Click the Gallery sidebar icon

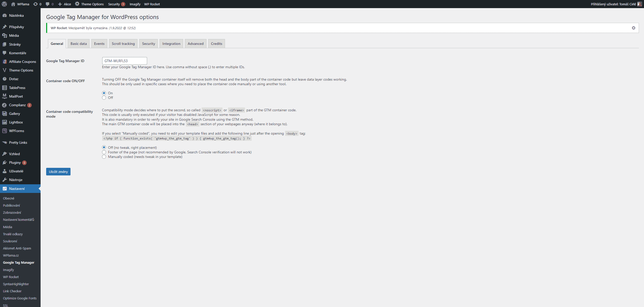click(5, 114)
